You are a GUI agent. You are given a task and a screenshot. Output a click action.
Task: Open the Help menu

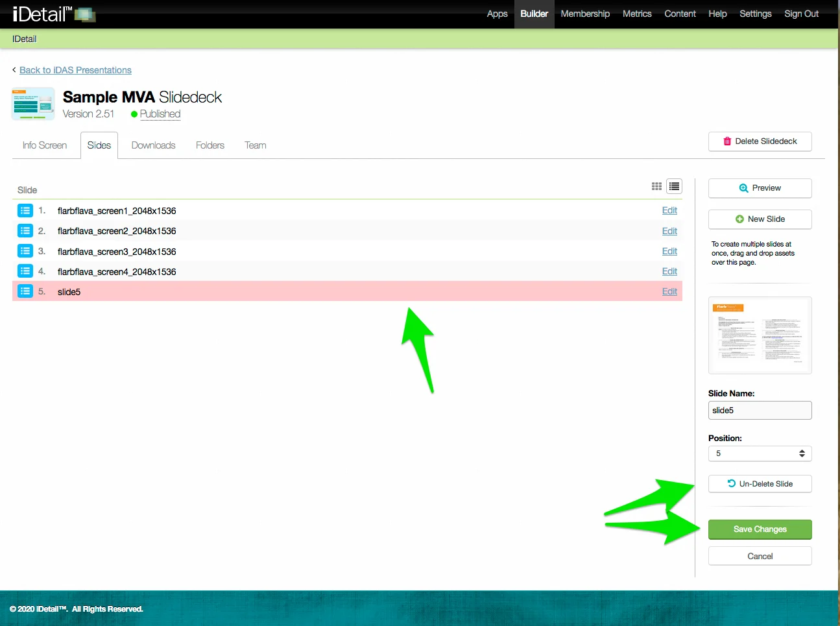pyautogui.click(x=717, y=14)
